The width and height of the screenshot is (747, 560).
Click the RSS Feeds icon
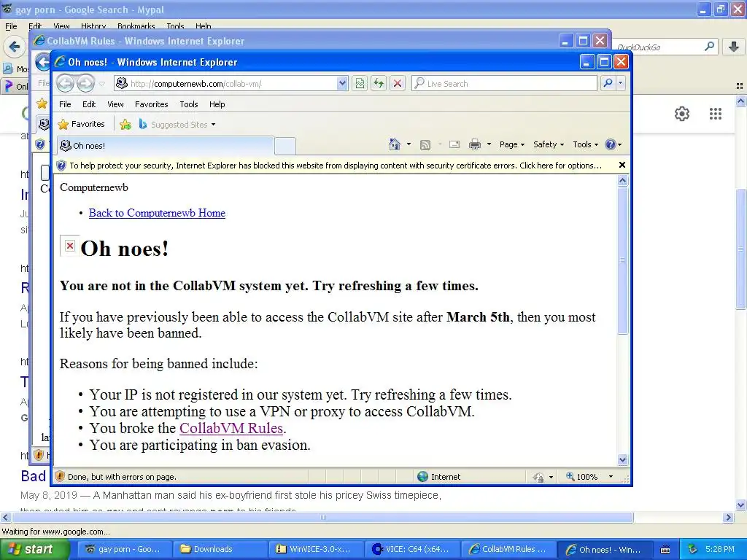tap(425, 145)
